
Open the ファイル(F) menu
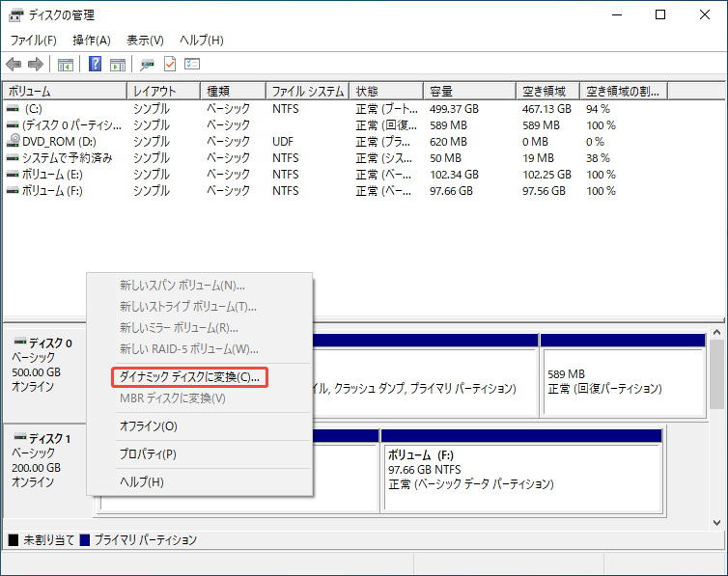34,41
